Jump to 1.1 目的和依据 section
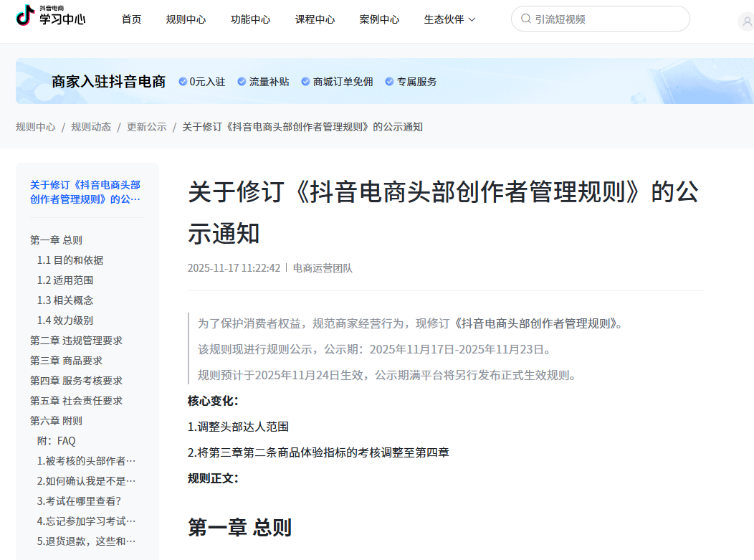 tap(70, 260)
